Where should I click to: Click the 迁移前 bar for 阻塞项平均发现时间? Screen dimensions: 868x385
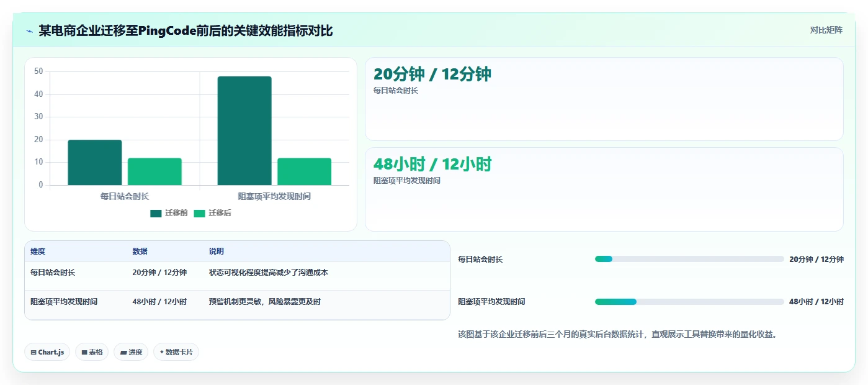[244, 131]
